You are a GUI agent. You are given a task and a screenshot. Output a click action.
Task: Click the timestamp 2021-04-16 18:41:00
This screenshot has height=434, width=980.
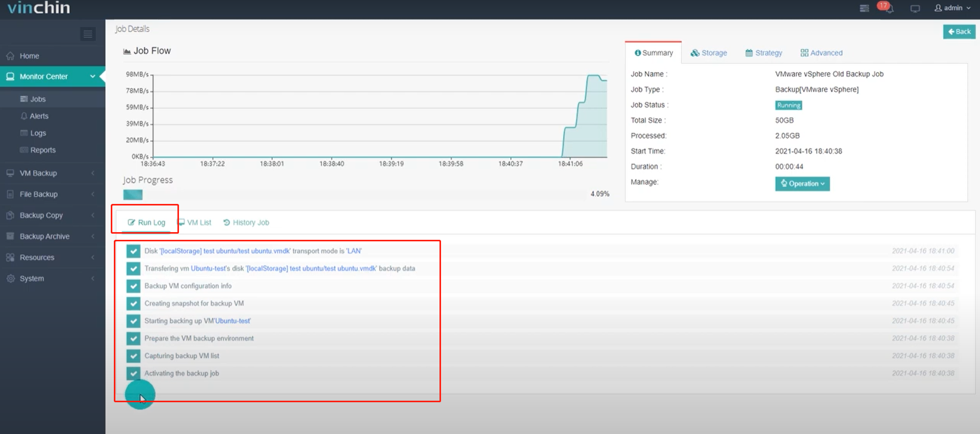pyautogui.click(x=923, y=251)
